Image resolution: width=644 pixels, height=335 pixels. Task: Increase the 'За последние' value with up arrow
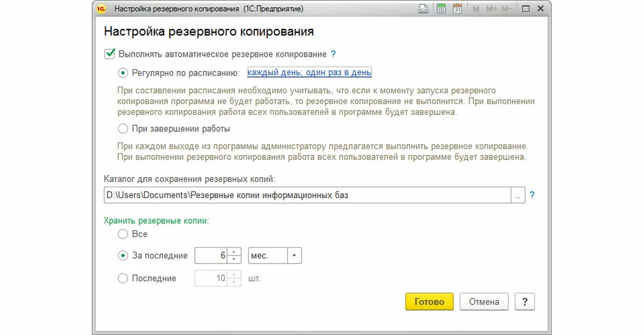coord(234,252)
